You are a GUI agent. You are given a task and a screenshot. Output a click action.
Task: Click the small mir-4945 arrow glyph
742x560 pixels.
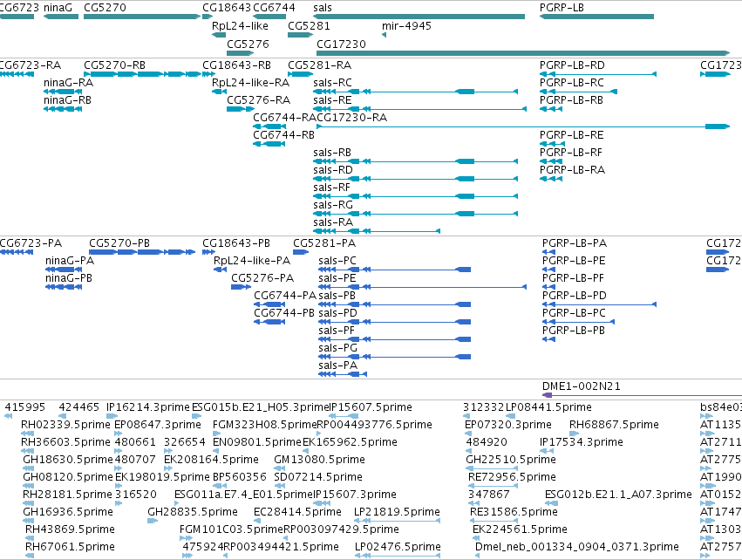click(x=384, y=35)
